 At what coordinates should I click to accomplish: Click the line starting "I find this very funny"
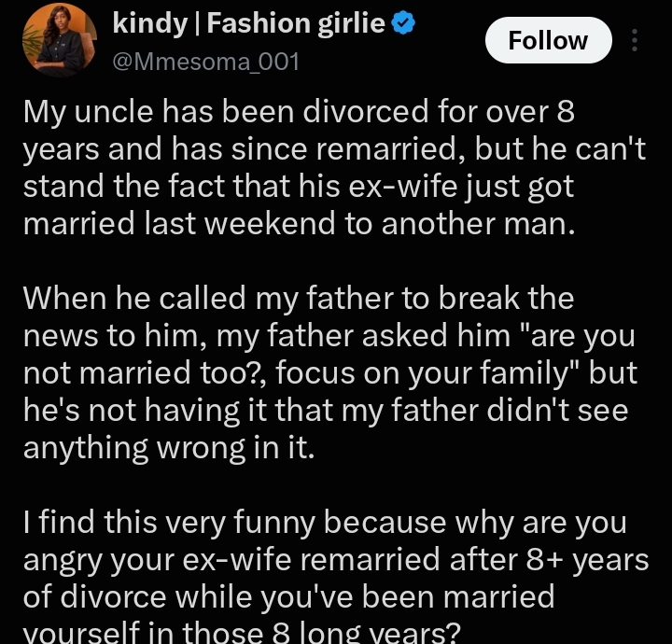coord(325,523)
